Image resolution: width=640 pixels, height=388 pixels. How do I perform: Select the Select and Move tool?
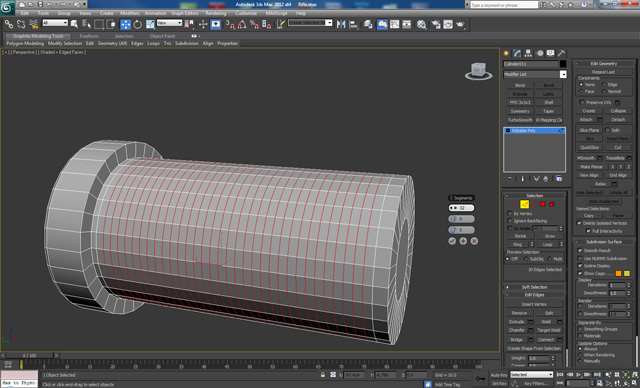click(125, 24)
